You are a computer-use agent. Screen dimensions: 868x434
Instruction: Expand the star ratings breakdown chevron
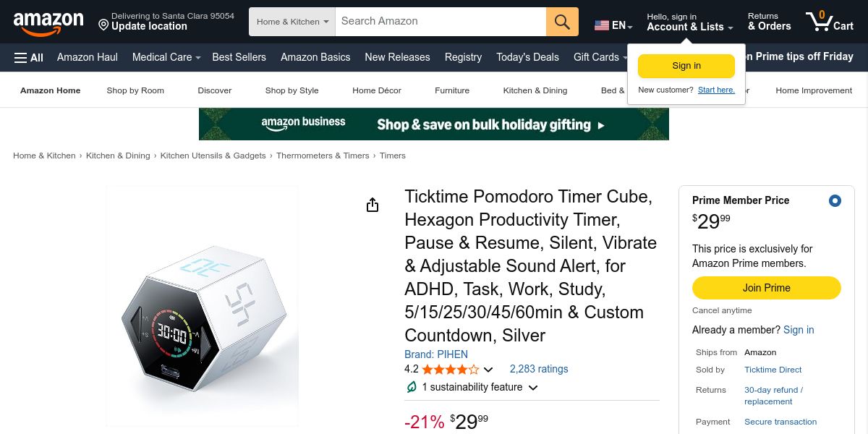tap(488, 370)
